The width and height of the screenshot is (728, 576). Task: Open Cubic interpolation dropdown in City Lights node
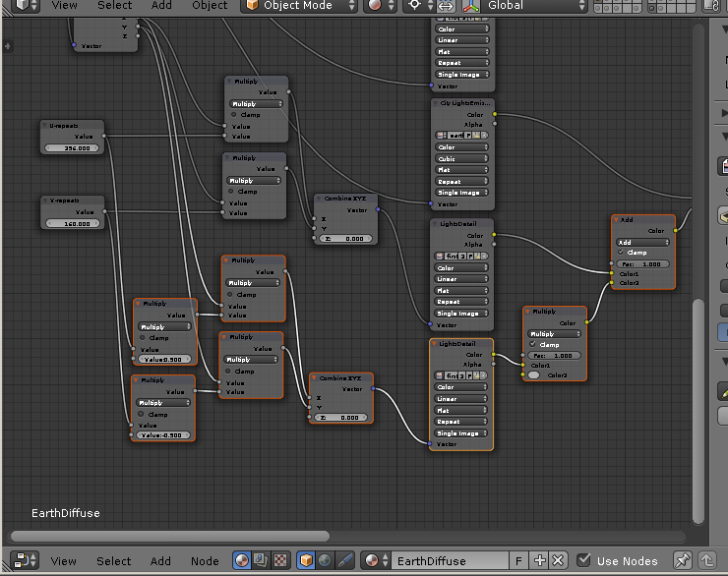coord(462,158)
